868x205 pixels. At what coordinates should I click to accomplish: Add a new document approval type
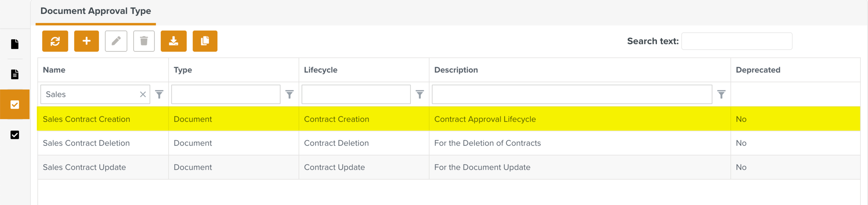(x=86, y=41)
